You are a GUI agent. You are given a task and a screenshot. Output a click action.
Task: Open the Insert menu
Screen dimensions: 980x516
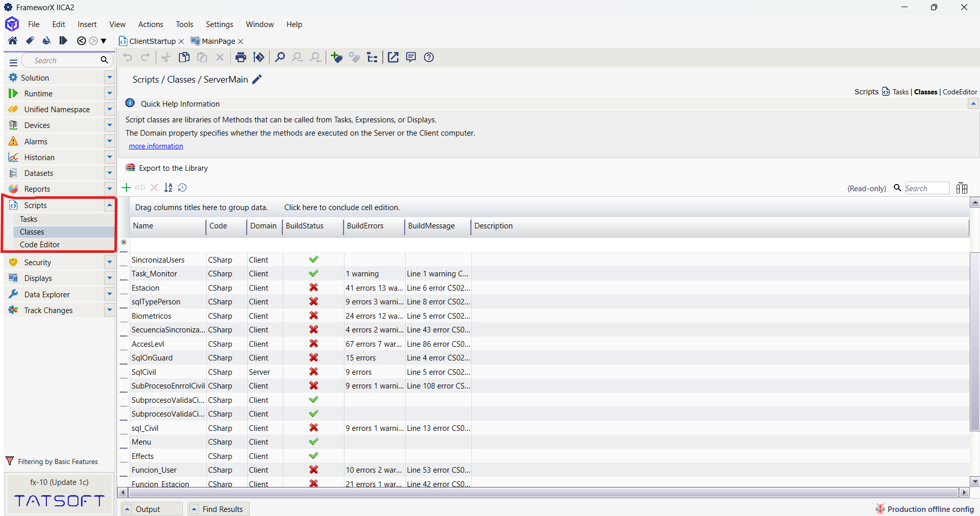click(87, 24)
